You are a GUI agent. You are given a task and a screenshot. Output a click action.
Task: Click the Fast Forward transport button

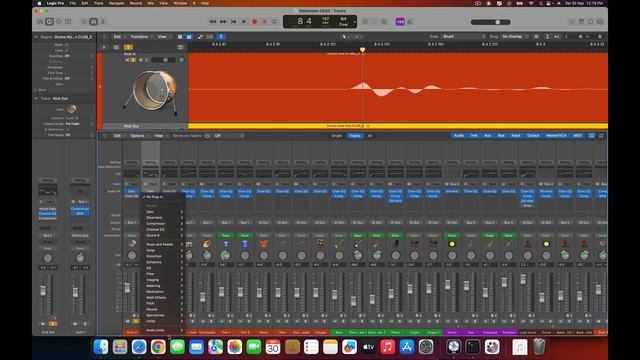[223, 22]
